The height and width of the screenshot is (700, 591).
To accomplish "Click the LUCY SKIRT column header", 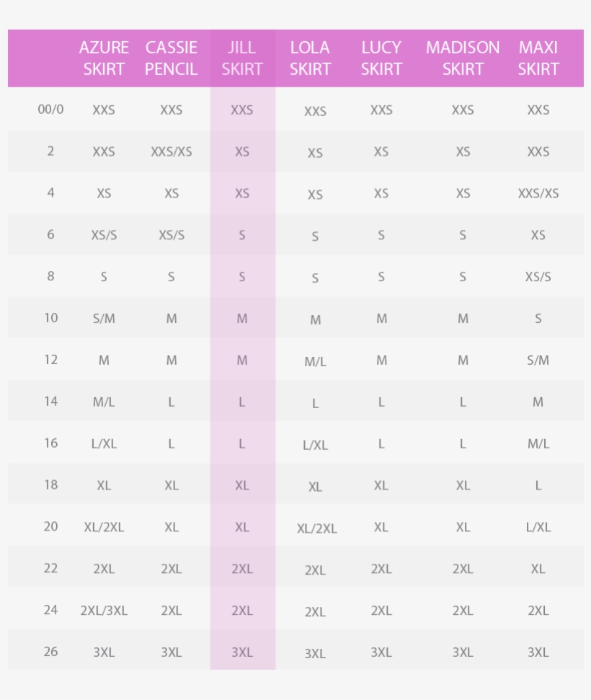I will [381, 58].
